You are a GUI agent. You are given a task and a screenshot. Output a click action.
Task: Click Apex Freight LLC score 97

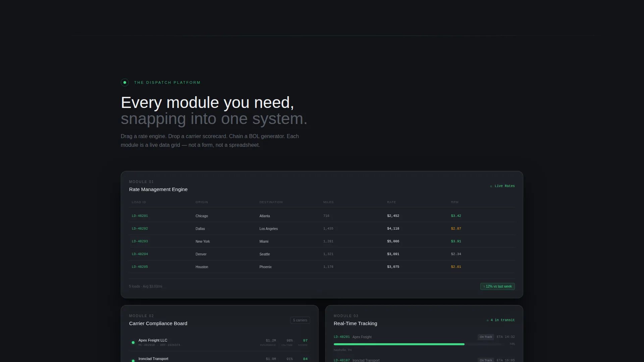pyautogui.click(x=305, y=341)
